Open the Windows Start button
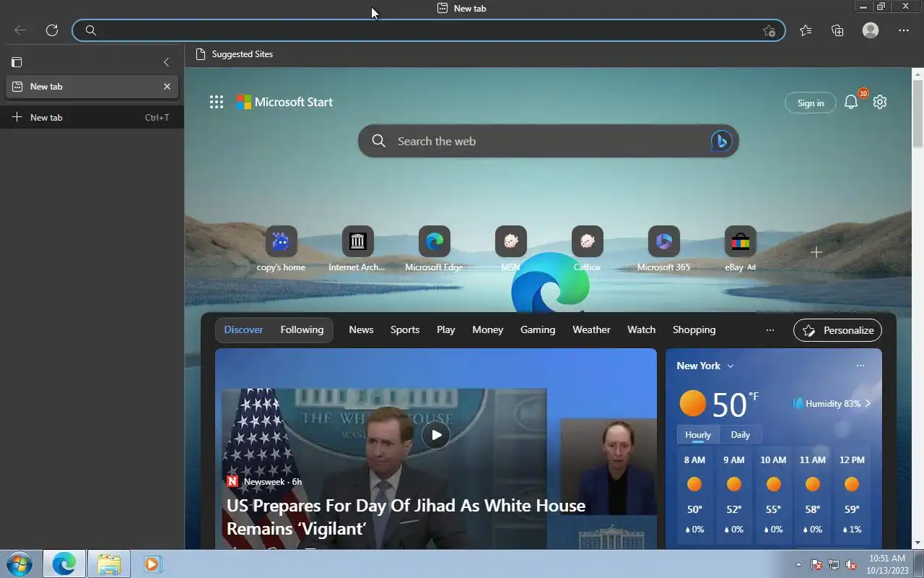The width and height of the screenshot is (924, 578). pos(19,564)
